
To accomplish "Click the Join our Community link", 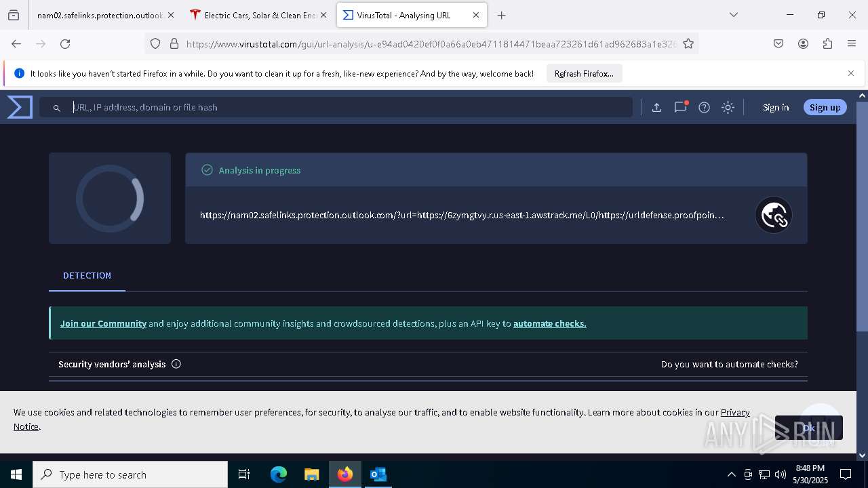I will 103,323.
